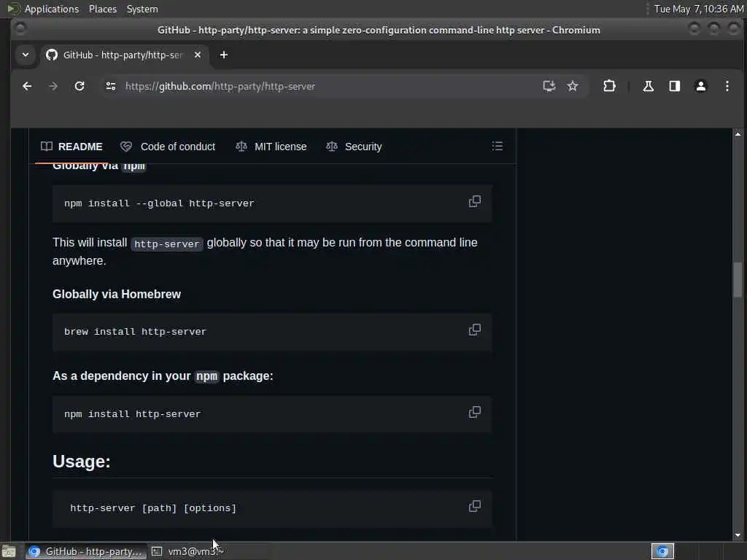
Task: Open the Extensions puzzle icon
Action: click(609, 86)
